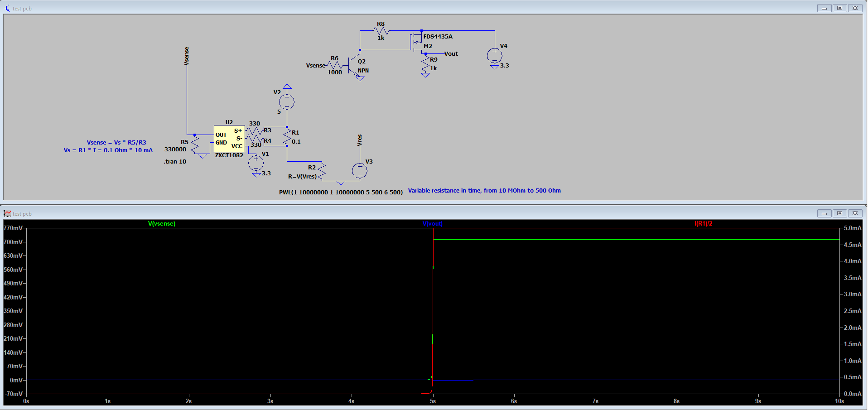
Task: Click the 'Variable resistance in time' comment
Action: pos(484,191)
